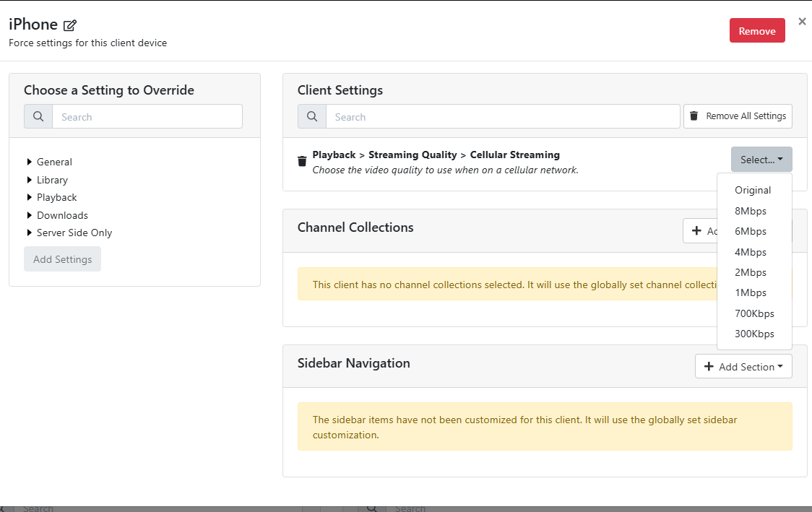Expand the Server Side Only category
This screenshot has width=812, height=512.
(30, 233)
